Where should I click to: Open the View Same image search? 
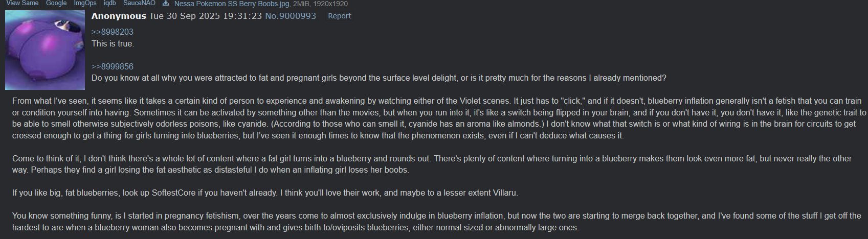pyautogui.click(x=23, y=3)
